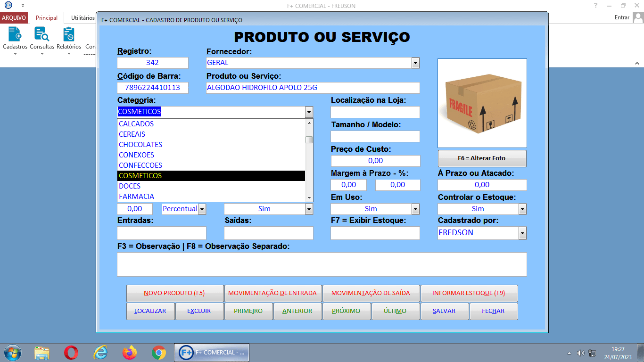Click the network icon in system tray
Image resolution: width=644 pixels, height=362 pixels.
coord(592,353)
